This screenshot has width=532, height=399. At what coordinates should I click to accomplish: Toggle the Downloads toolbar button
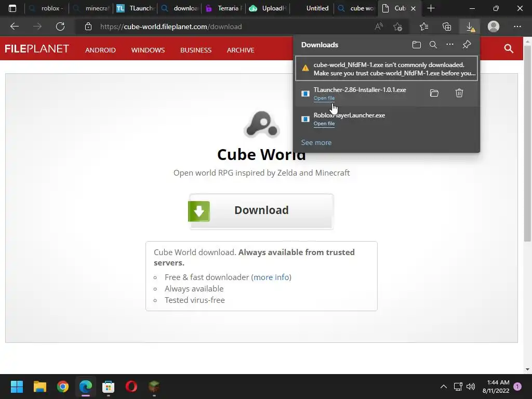click(x=470, y=26)
